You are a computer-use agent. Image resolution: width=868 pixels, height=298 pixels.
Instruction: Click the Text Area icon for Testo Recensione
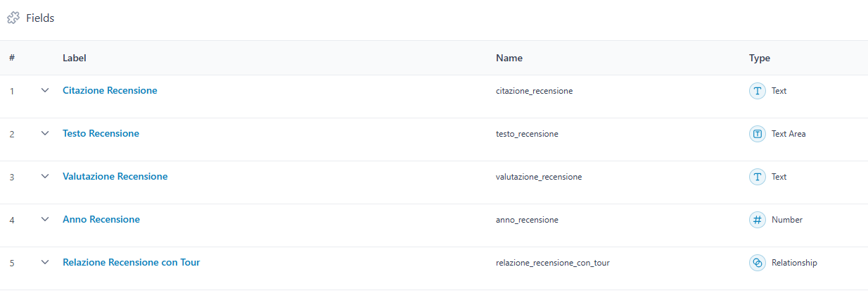click(758, 134)
